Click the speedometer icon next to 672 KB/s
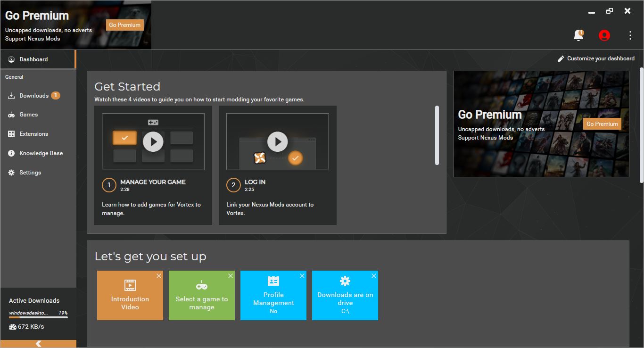Viewport: 644px width, 348px height. pyautogui.click(x=13, y=327)
